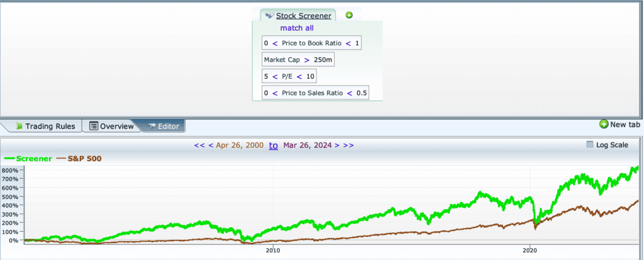Click the start date Apr 26, 2000

pyautogui.click(x=240, y=145)
